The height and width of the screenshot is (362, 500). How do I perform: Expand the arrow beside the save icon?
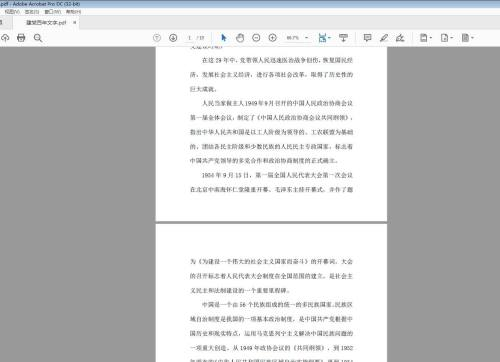tap(431, 38)
